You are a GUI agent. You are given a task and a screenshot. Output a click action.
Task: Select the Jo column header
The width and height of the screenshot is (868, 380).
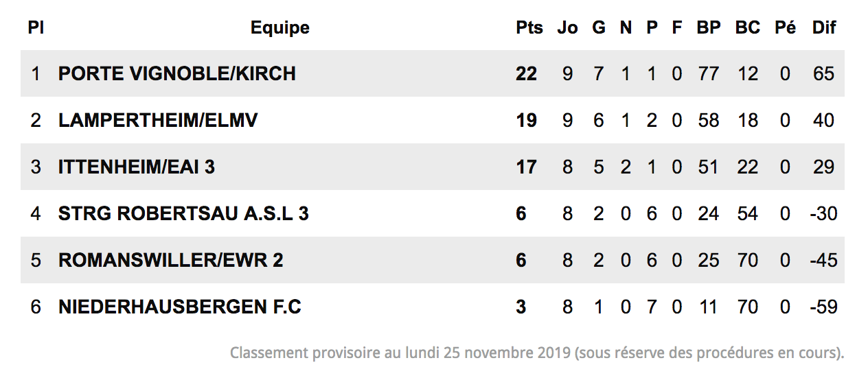point(567,27)
